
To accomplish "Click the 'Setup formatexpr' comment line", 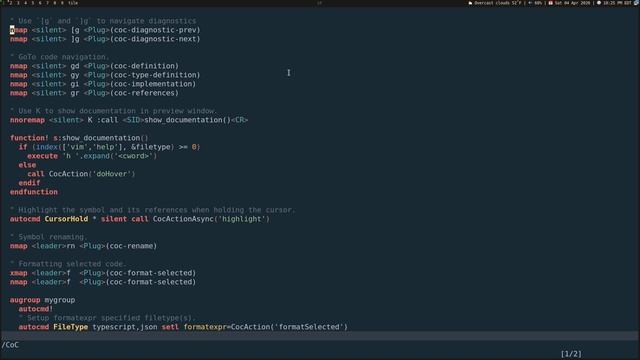I will [107, 317].
